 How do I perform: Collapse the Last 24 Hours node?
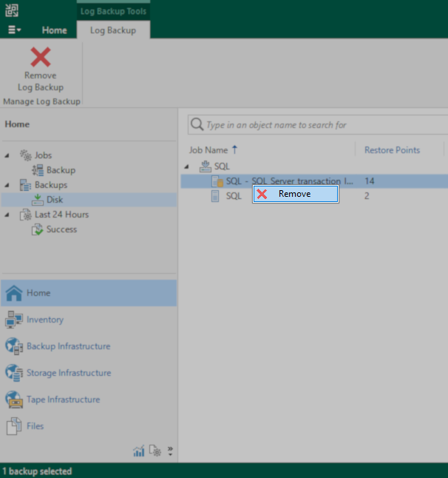click(7, 215)
